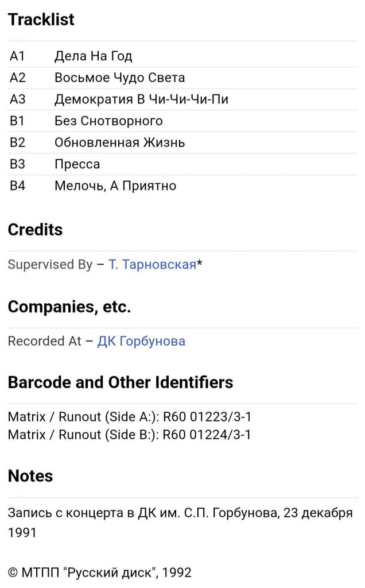This screenshot has height=588, width=365.
Task: Open the ДК Горбунова company link
Action: coord(141,341)
